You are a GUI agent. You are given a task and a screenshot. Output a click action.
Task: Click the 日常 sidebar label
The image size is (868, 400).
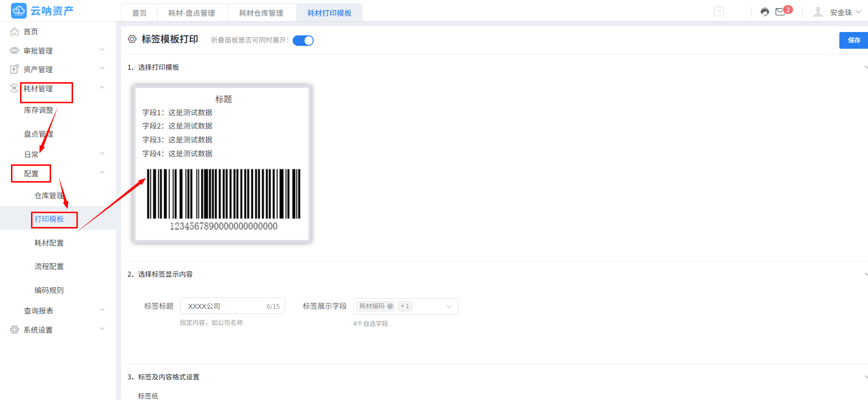(31, 155)
